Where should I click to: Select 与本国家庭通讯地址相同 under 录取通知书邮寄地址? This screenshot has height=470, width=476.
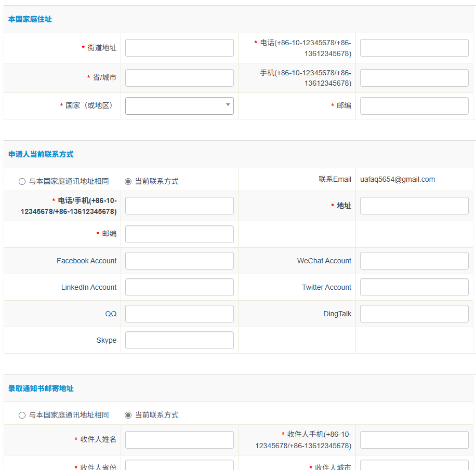[x=22, y=415]
